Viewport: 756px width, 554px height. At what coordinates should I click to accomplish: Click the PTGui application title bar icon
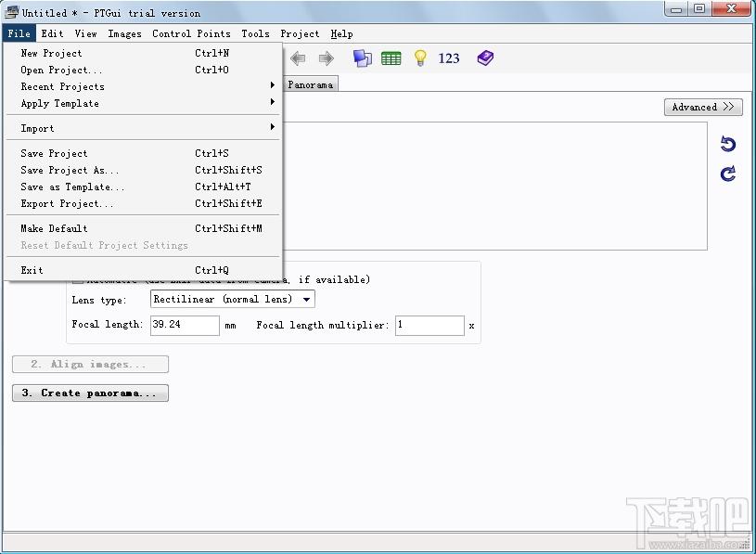[11, 12]
